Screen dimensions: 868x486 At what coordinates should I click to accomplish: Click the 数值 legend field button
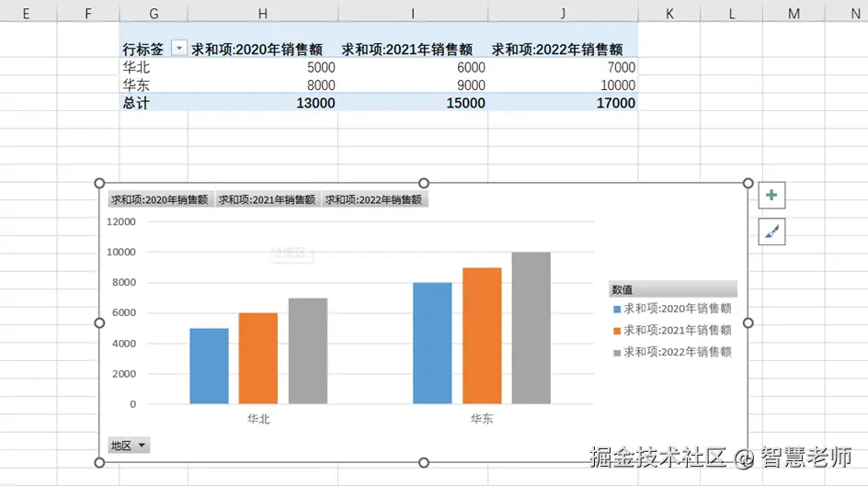[x=672, y=289]
